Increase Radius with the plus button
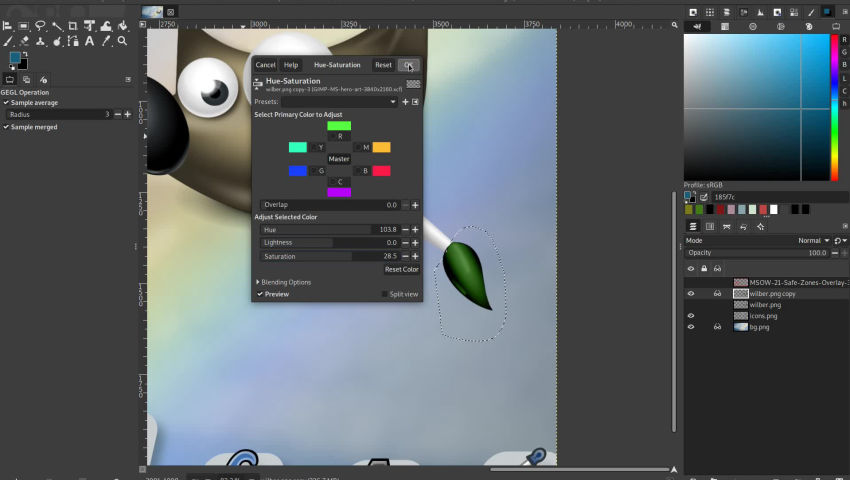The image size is (850, 480). (127, 114)
